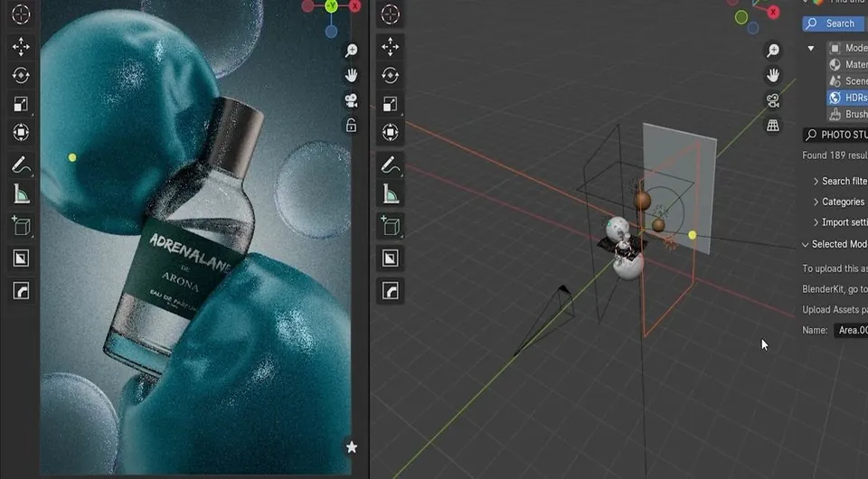Collapse the Selected Model section
The image size is (868, 479).
tap(835, 244)
